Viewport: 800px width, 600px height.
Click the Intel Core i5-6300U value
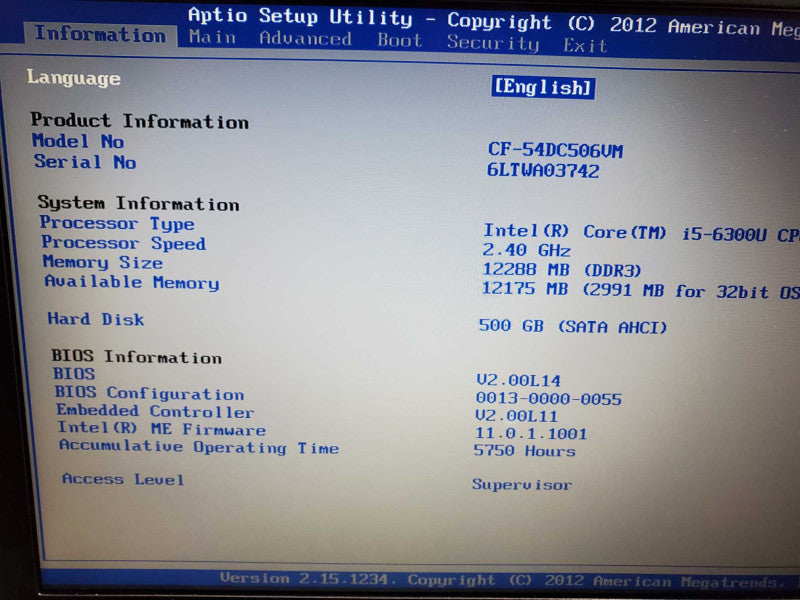tap(641, 233)
